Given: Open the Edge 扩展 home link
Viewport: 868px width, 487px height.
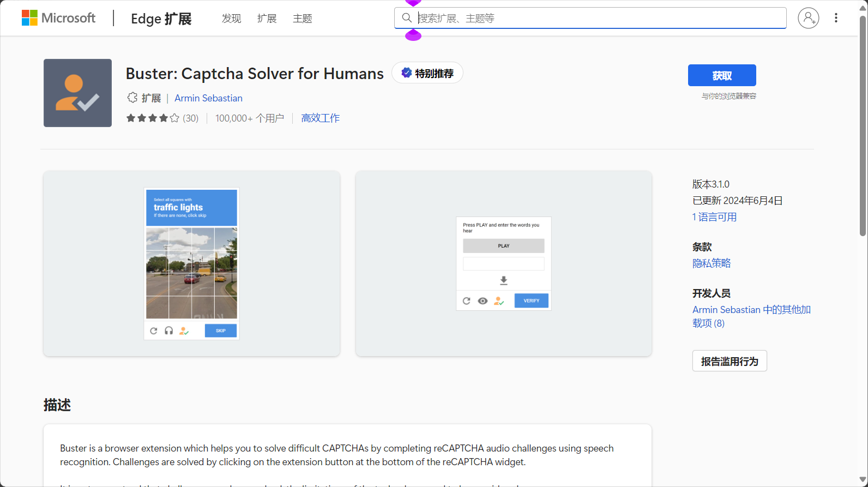Looking at the screenshot, I should (x=161, y=19).
